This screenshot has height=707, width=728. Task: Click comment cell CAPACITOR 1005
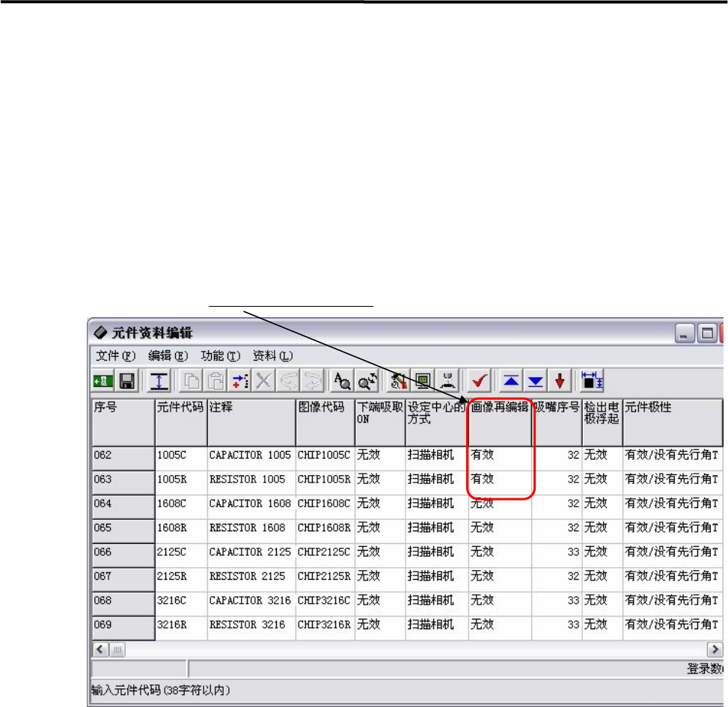(x=251, y=458)
